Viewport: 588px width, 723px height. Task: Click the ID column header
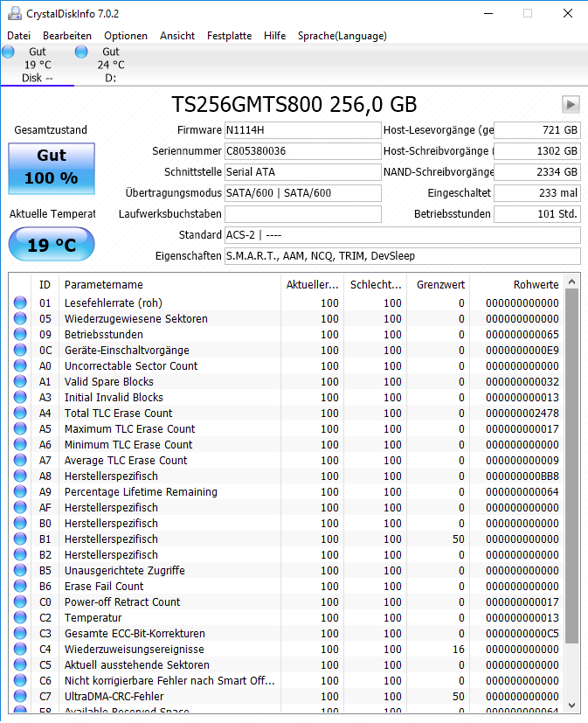[45, 284]
